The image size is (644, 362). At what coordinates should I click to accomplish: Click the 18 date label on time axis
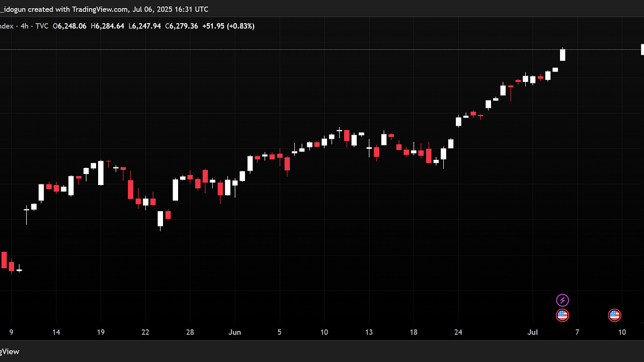coord(414,332)
